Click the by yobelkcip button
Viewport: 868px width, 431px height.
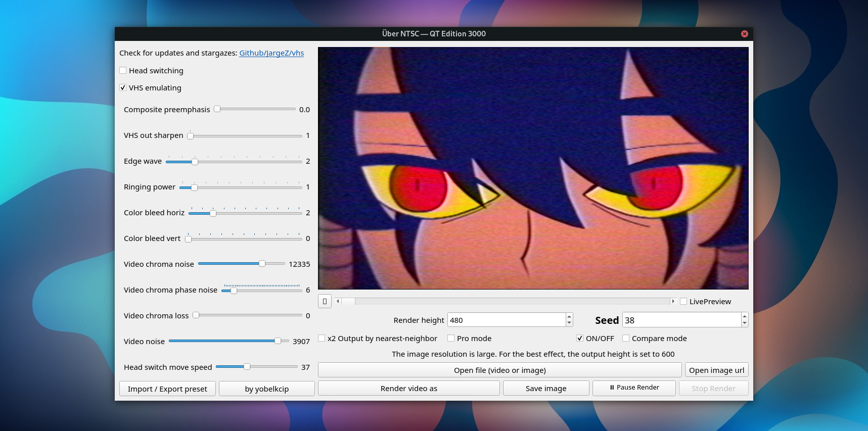[267, 389]
